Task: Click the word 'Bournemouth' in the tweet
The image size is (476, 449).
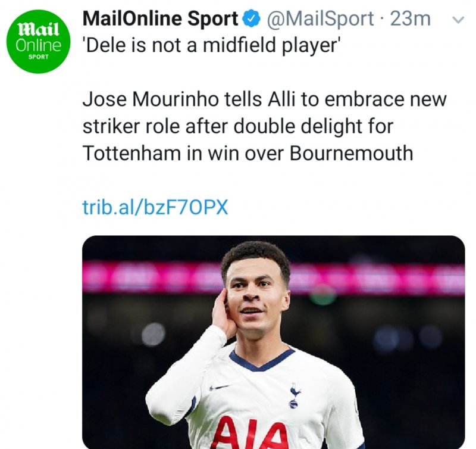Action: point(352,153)
